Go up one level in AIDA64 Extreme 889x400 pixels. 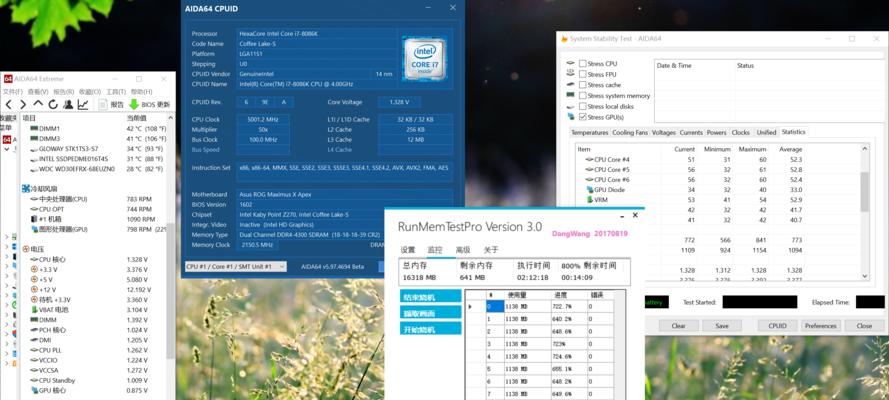click(x=38, y=104)
